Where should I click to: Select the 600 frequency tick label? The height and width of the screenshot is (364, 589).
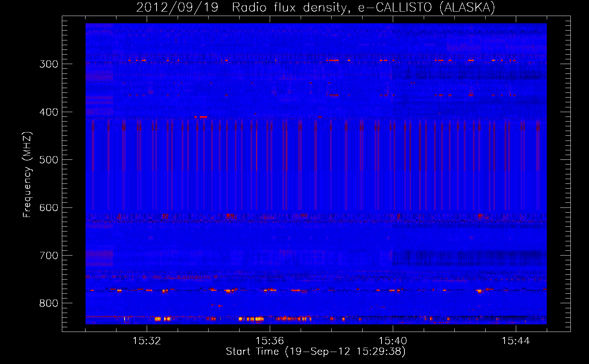[x=49, y=208]
